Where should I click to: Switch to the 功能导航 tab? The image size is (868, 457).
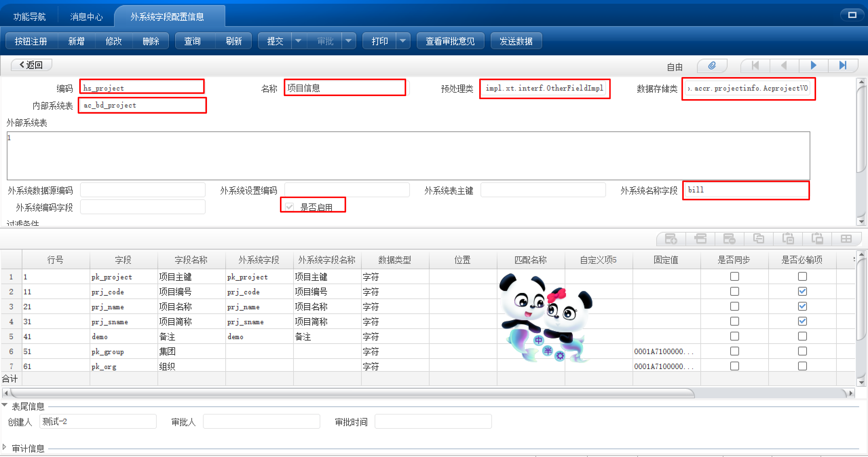(29, 17)
